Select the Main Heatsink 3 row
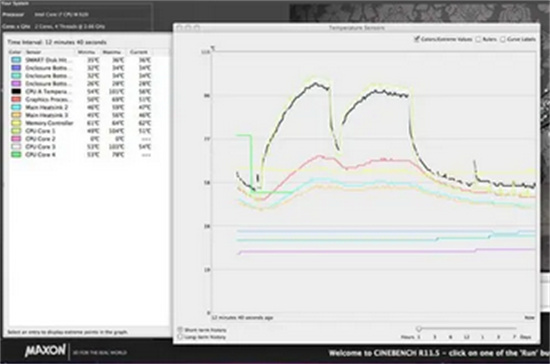Viewport: 550px width, 364px height. 89,115
